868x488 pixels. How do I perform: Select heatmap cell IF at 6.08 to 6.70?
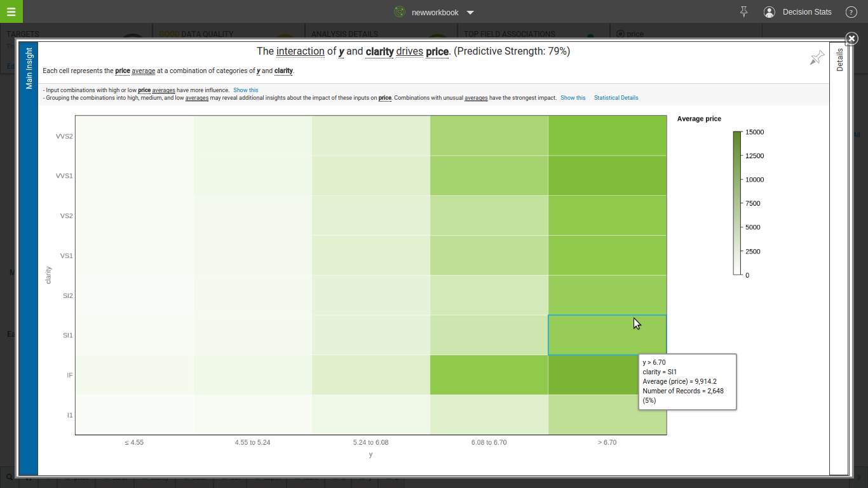(489, 375)
